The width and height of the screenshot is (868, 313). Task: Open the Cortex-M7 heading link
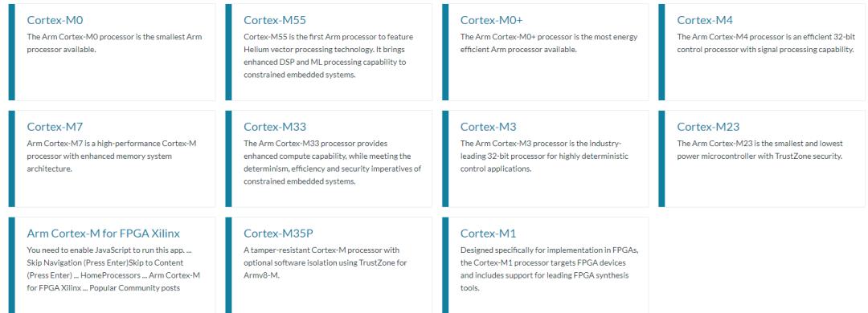pyautogui.click(x=55, y=127)
